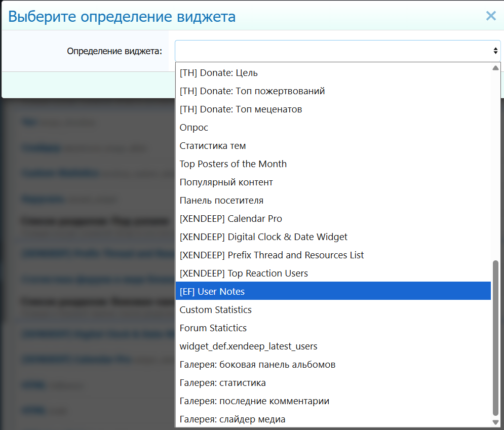Choose "Панель посетителя" widget
The image size is (504, 430).
pyautogui.click(x=221, y=201)
